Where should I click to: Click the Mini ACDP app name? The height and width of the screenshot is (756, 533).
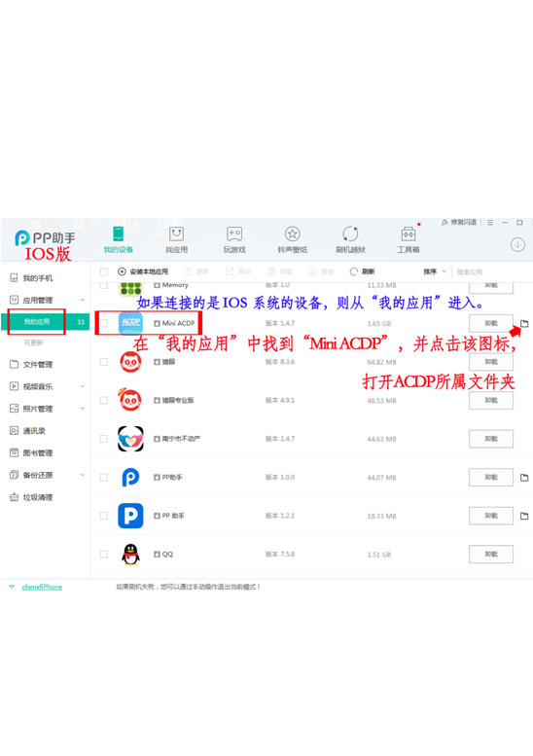click(x=178, y=323)
